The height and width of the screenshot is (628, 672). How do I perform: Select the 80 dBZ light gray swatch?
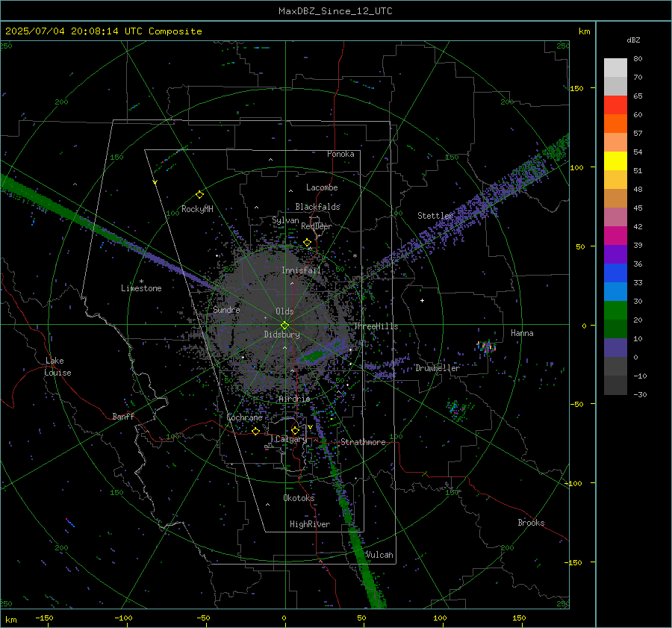click(x=615, y=67)
